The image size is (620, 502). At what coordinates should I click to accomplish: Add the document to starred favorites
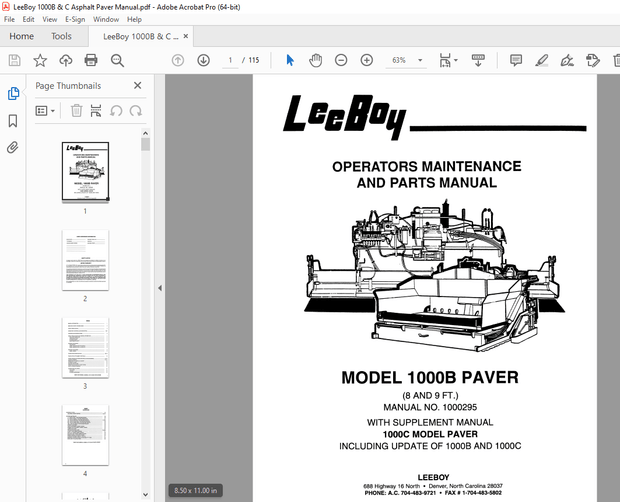40,60
